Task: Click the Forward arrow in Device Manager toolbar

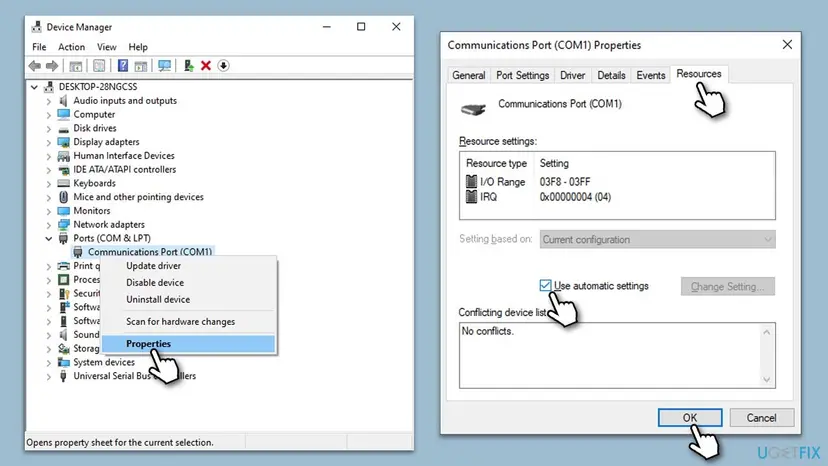Action: coord(52,66)
